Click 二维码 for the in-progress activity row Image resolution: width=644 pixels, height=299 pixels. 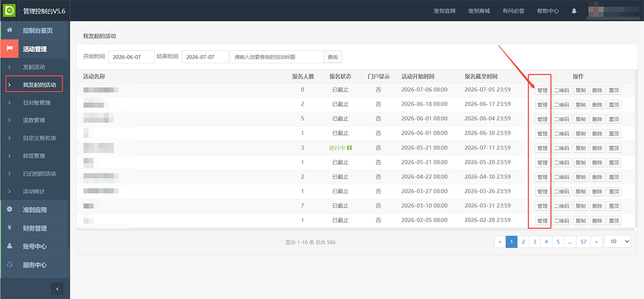[561, 148]
